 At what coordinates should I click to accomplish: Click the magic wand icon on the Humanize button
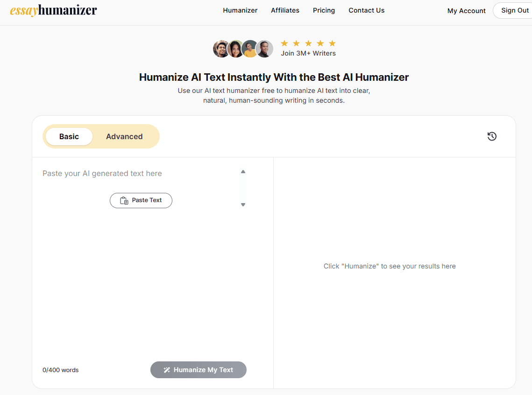167,370
